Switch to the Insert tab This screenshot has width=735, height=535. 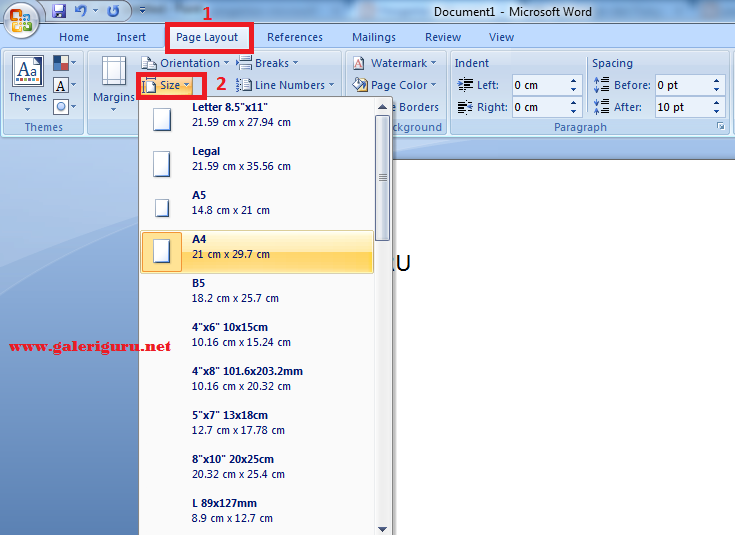(131, 37)
